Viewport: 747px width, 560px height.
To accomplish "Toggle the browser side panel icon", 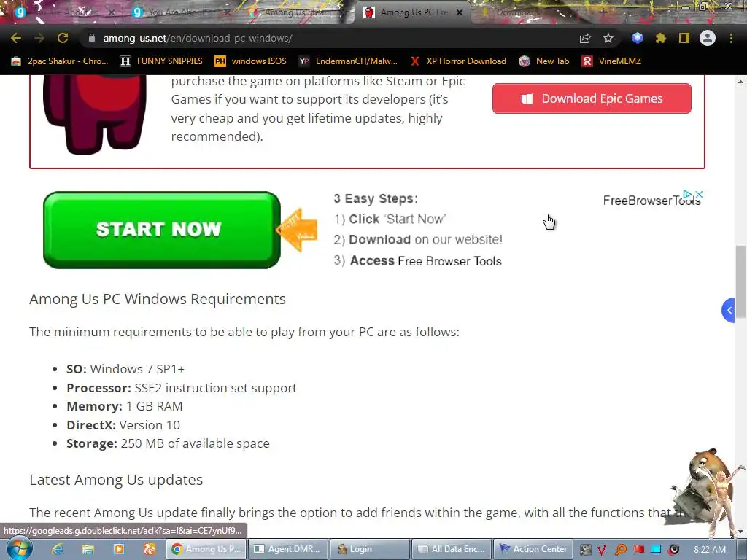I will 684,38.
